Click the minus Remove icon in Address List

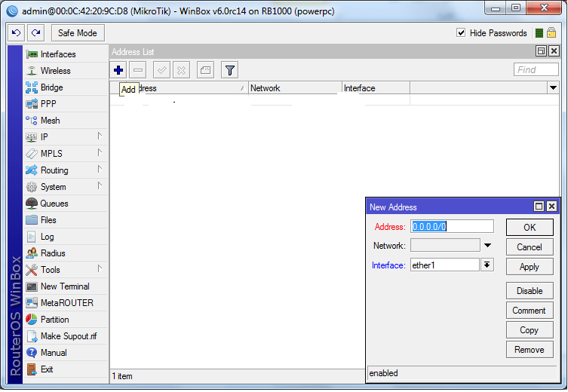[138, 70]
